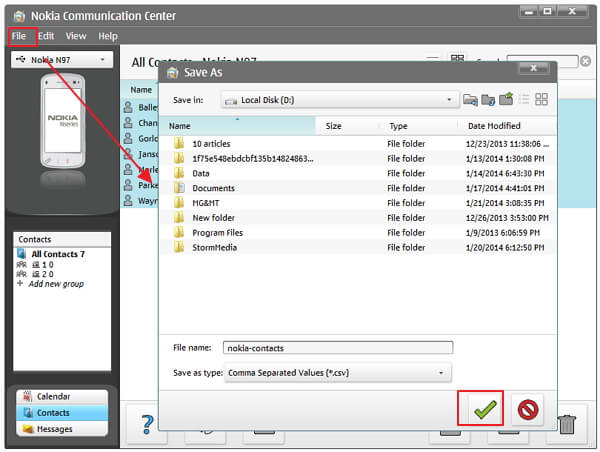The width and height of the screenshot is (600, 452).
Task: Open the Contacts section
Action: tap(62, 413)
